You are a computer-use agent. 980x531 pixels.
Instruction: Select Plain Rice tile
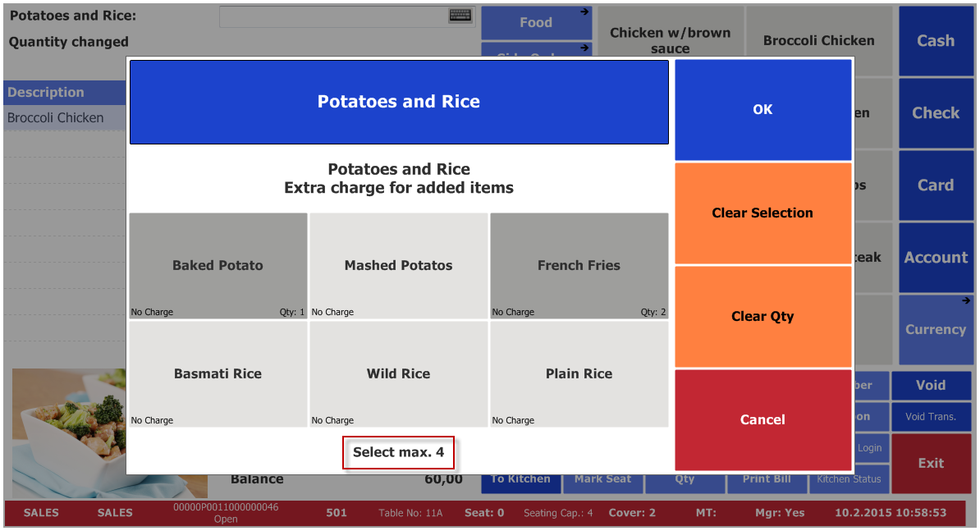coord(579,373)
